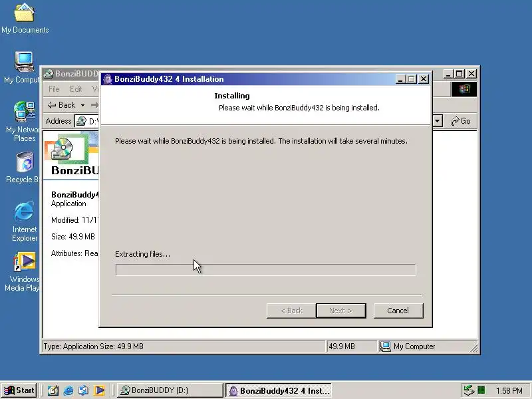The width and height of the screenshot is (532, 399).
Task: Click BonziBuddy432 4 Inst... taskbar button
Action: click(278, 390)
